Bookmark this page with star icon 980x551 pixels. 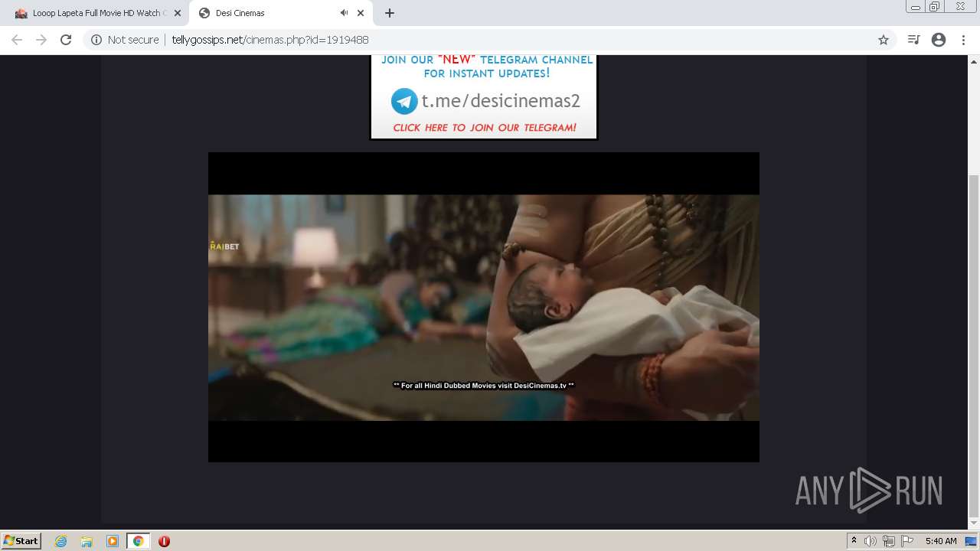click(x=884, y=40)
